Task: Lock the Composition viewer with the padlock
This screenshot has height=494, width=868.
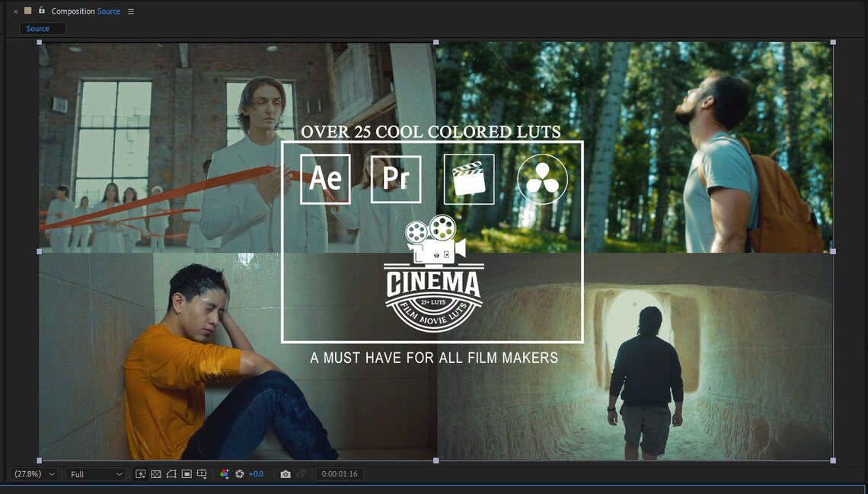Action: 42,11
